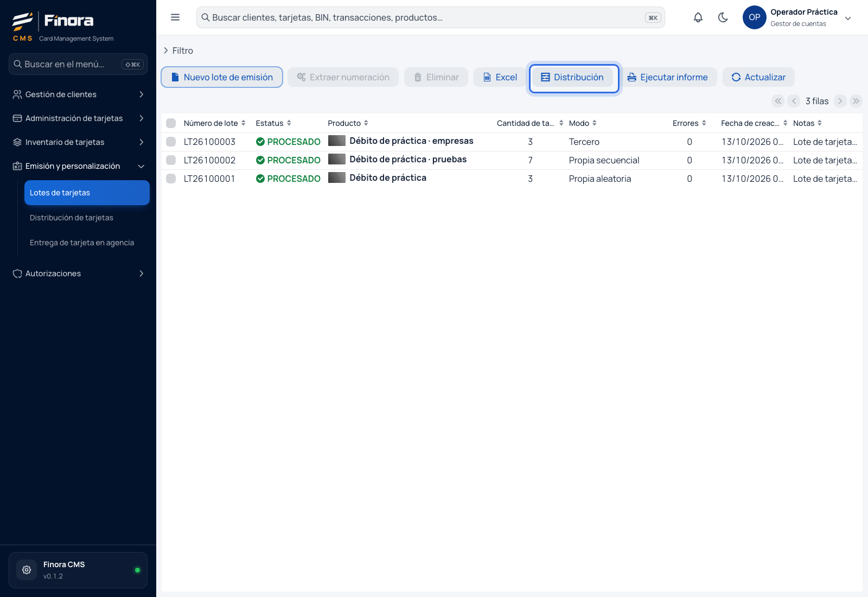
Task: Go to next page arrow
Action: point(840,101)
